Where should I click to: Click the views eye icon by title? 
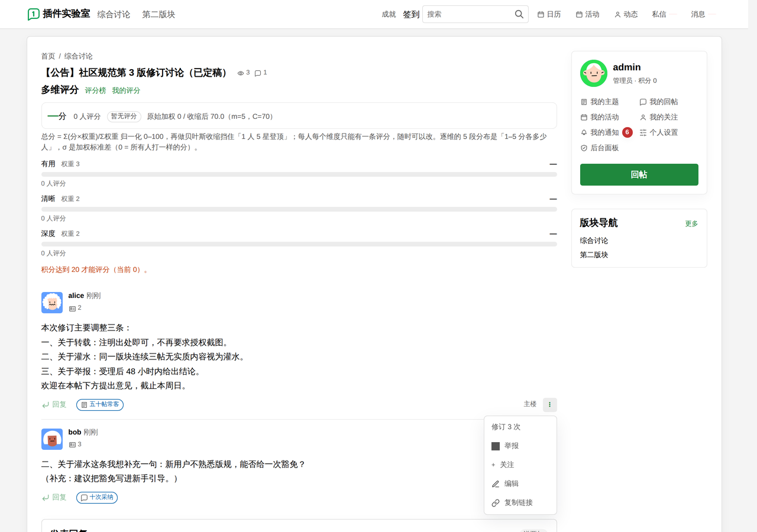point(241,73)
